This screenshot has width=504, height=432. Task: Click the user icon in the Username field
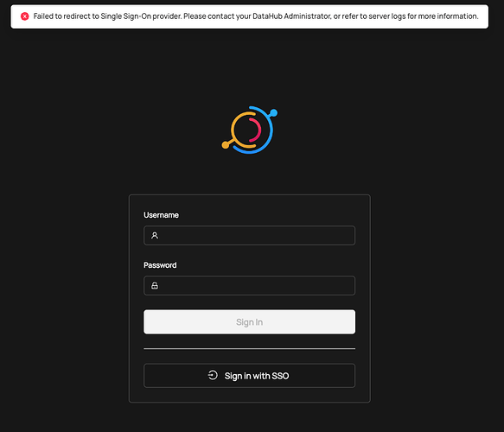[x=155, y=235]
